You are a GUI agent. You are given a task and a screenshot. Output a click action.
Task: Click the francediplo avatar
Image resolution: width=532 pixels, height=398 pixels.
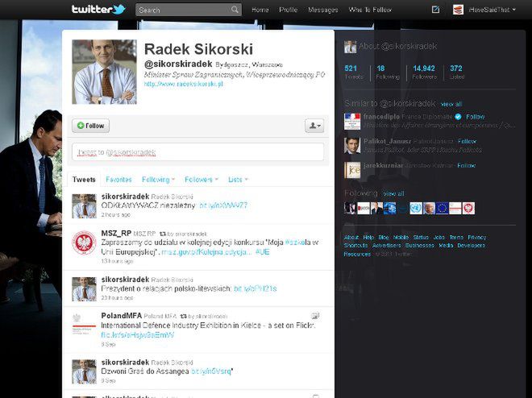352,122
